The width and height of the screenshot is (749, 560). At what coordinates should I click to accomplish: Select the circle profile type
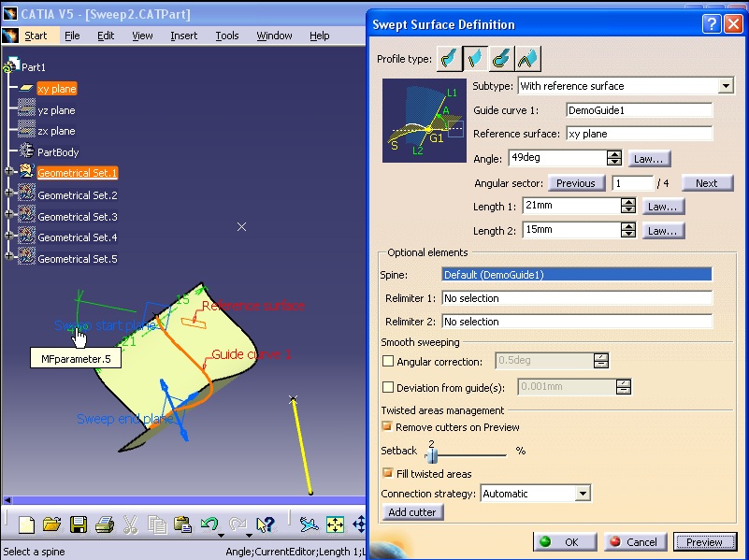coord(500,58)
